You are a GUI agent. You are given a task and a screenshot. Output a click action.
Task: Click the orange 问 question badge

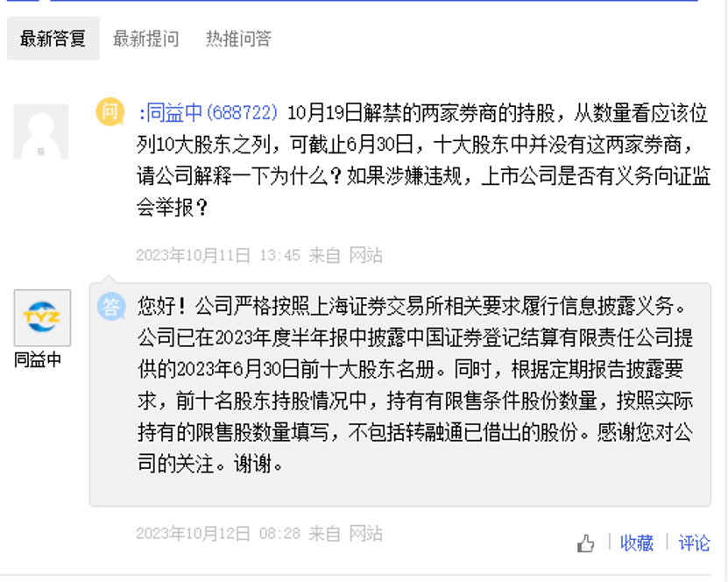pyautogui.click(x=110, y=111)
